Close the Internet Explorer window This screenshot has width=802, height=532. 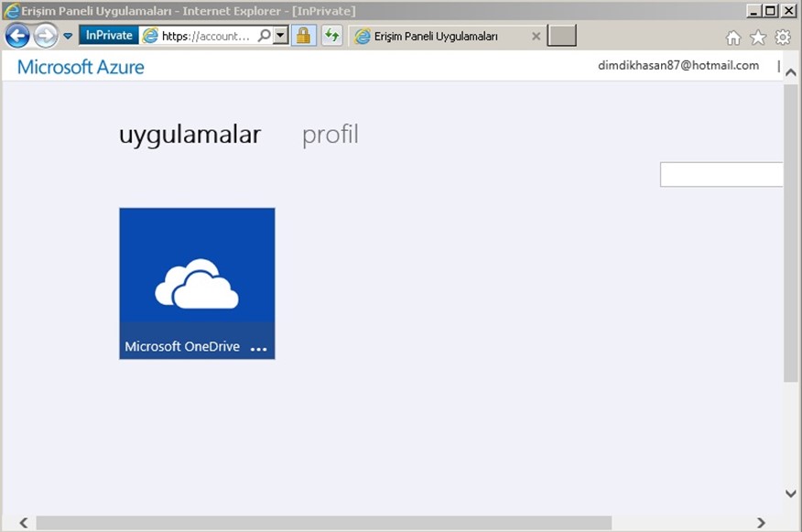pos(788,10)
